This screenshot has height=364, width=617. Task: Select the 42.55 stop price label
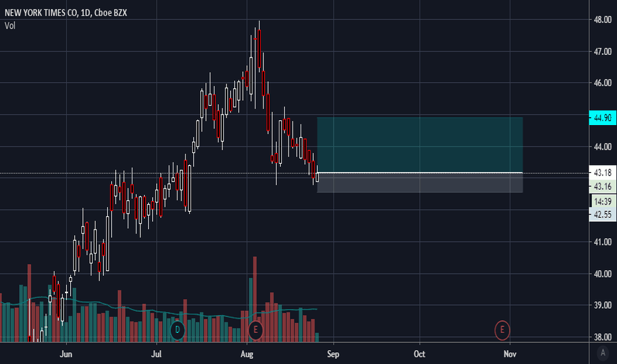click(602, 215)
